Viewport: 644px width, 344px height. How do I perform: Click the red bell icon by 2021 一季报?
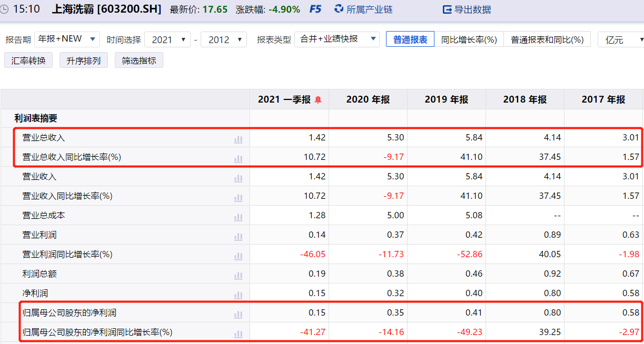(318, 100)
